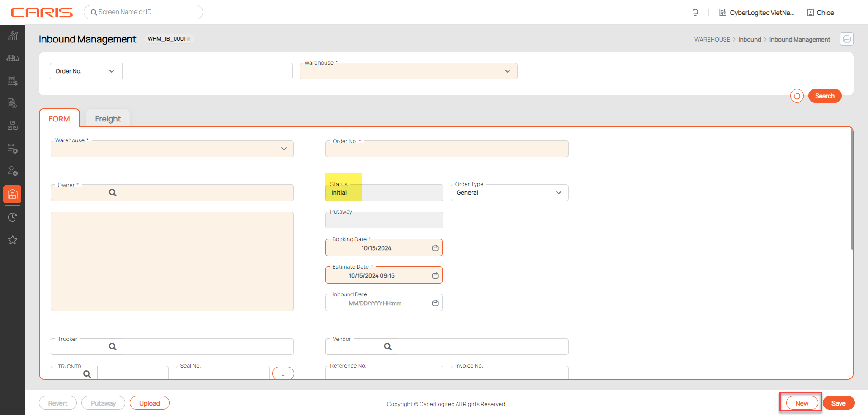Click the notification bell icon
Screen dimensions: 868x415
click(x=695, y=13)
